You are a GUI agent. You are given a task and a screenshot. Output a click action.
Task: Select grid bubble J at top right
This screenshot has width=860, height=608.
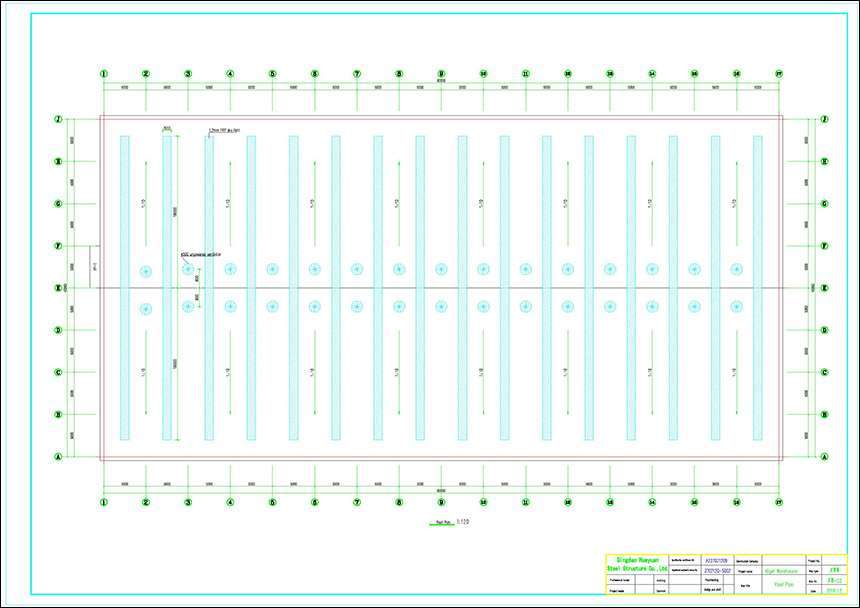(824, 119)
